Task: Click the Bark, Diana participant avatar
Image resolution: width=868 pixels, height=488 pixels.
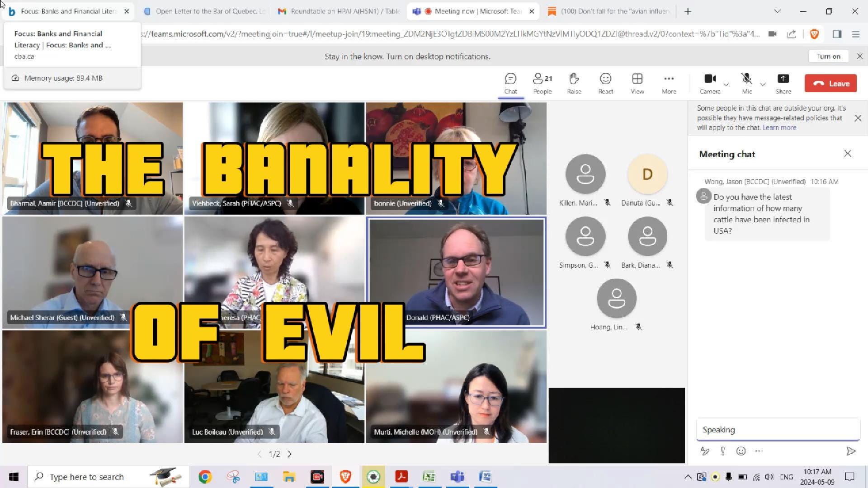Action: pos(647,236)
